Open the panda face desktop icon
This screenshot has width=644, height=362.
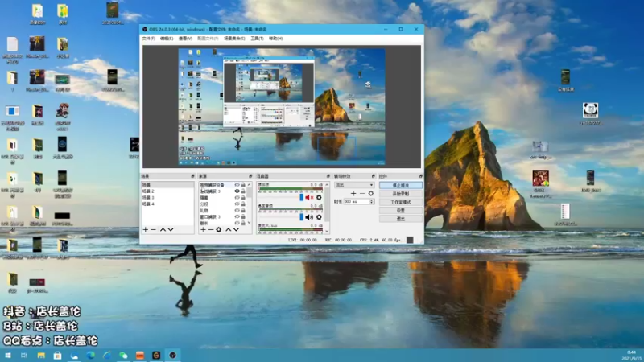tap(590, 110)
